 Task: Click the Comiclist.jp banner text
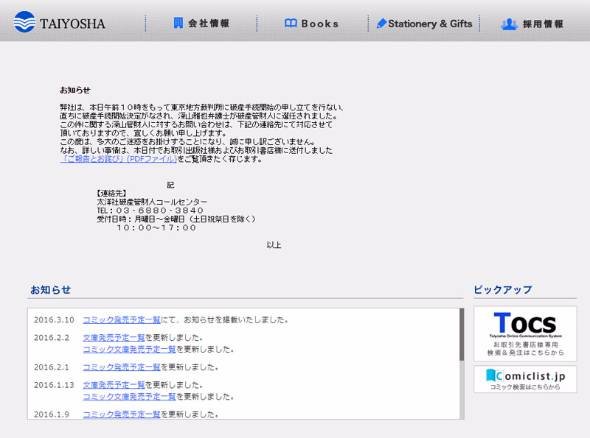click(530, 376)
